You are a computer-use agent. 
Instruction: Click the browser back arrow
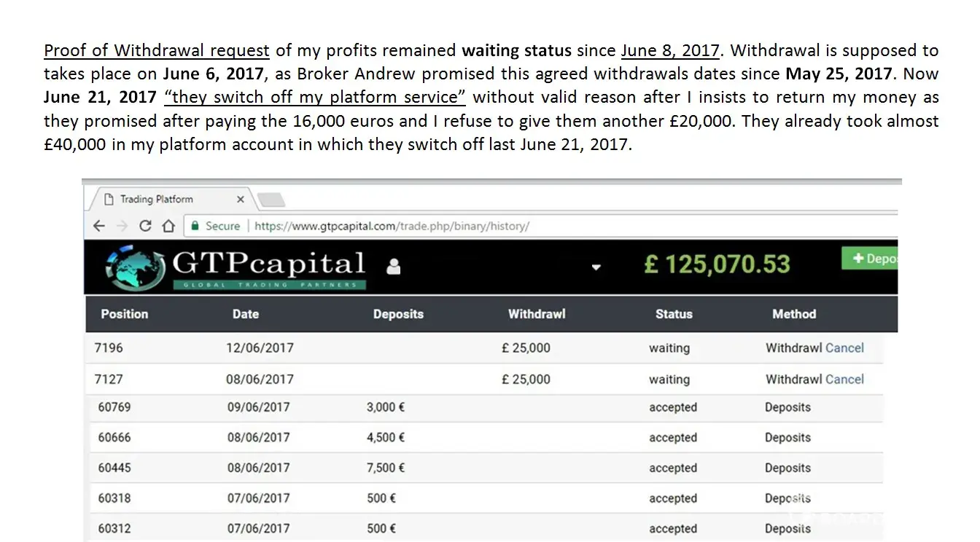(x=100, y=226)
